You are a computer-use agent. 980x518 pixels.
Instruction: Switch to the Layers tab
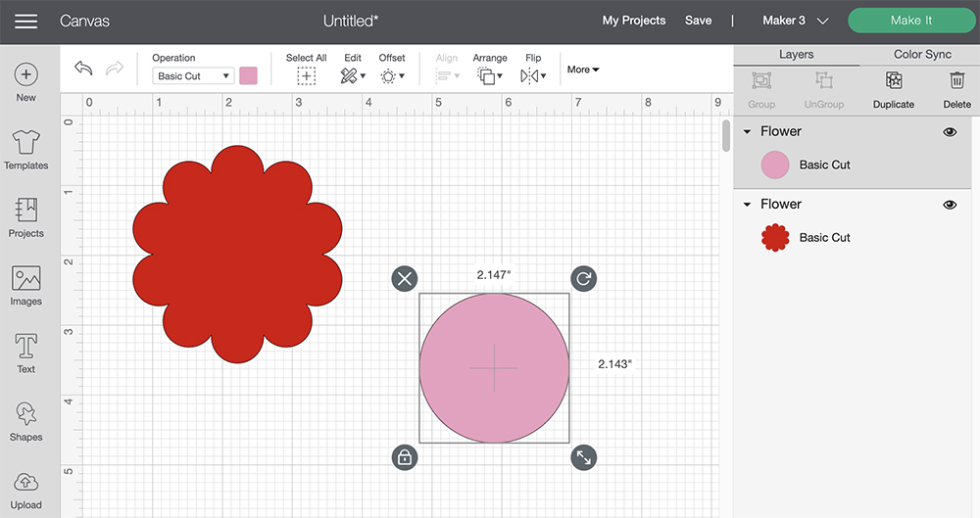click(796, 55)
